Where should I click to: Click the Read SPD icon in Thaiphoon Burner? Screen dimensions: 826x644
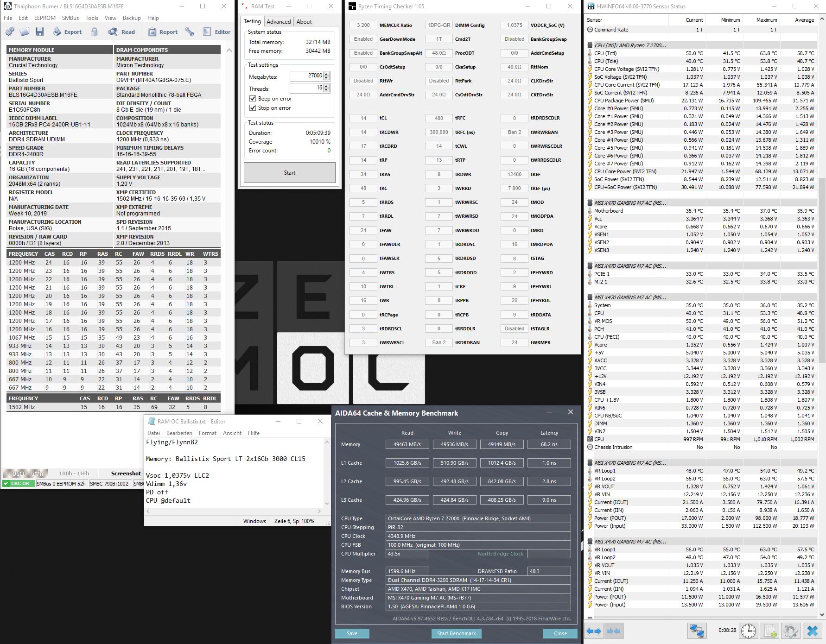pos(121,32)
